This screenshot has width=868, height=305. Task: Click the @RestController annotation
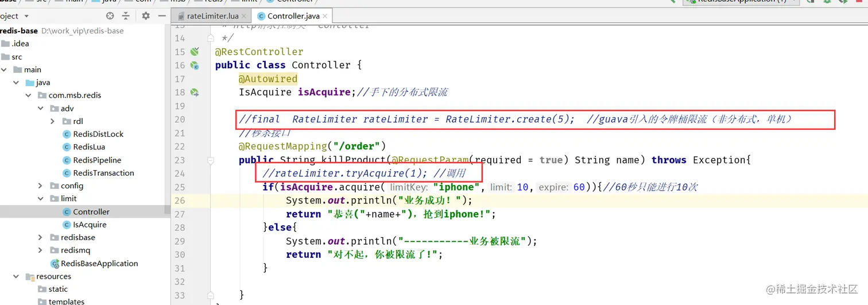click(x=259, y=52)
